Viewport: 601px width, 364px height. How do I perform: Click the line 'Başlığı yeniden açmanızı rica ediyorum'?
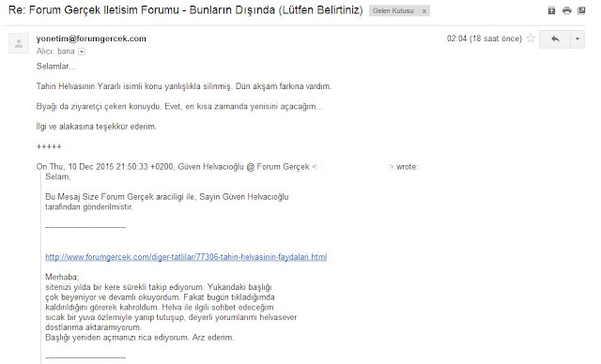(140, 338)
